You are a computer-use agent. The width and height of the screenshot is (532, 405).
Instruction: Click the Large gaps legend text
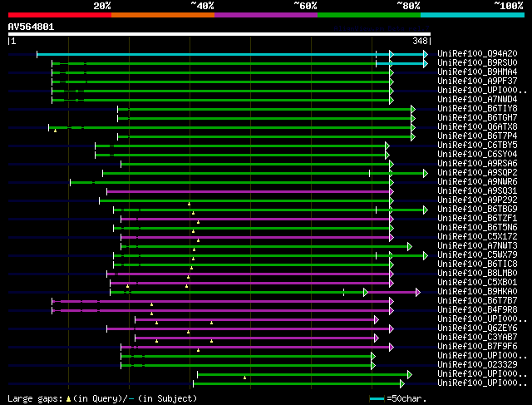pyautogui.click(x=102, y=398)
